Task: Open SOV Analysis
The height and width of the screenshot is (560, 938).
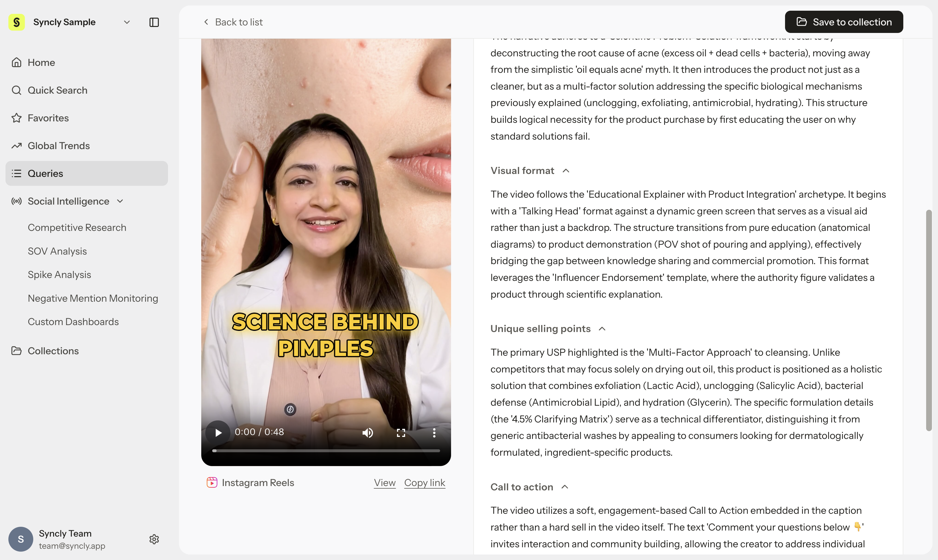Action: [58, 251]
